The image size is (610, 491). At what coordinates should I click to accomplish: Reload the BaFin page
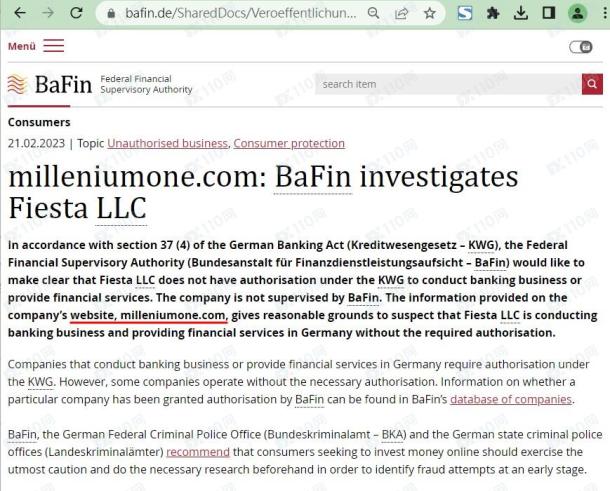pyautogui.click(x=76, y=13)
